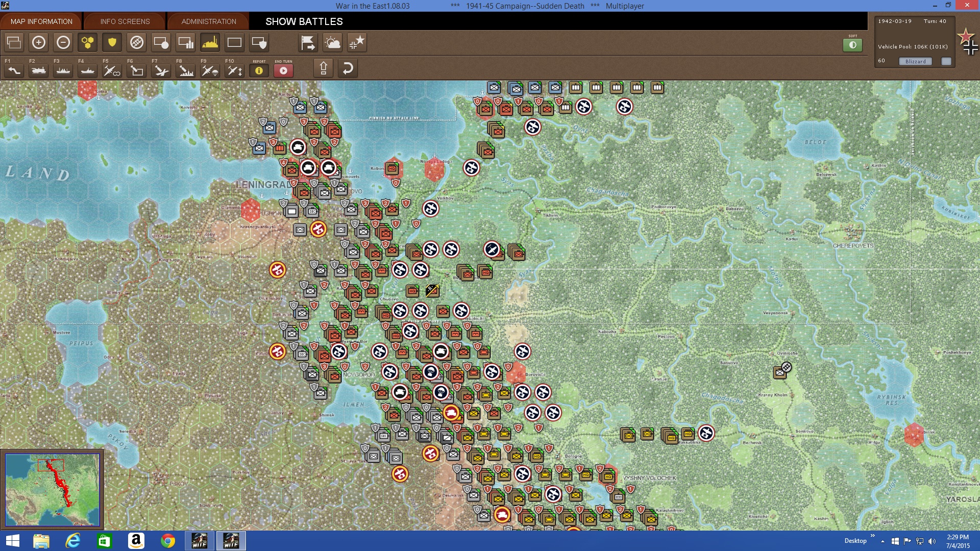Open Amazon app from taskbar
980x551 pixels.
(x=136, y=541)
